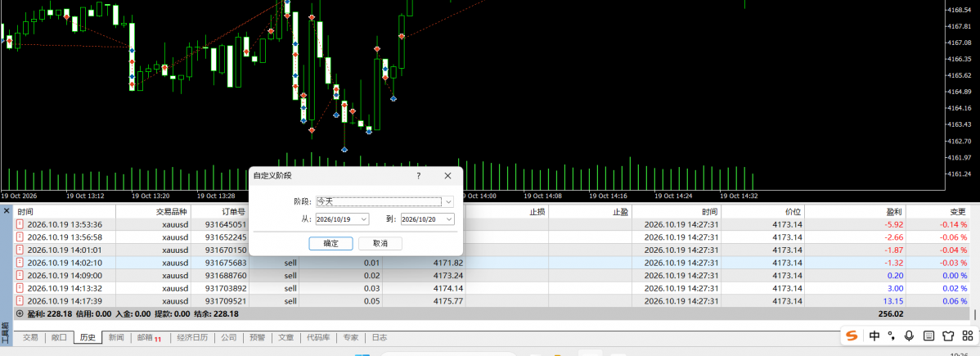The height and width of the screenshot is (356, 980).
Task: Open the soft keyboard icon on input bar
Action: [928, 336]
